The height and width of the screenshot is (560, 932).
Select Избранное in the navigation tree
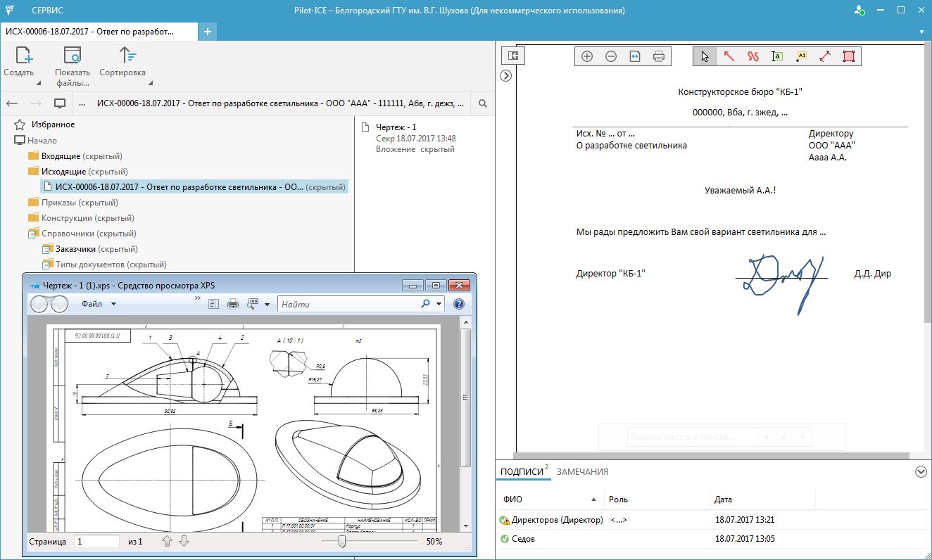[x=53, y=125]
